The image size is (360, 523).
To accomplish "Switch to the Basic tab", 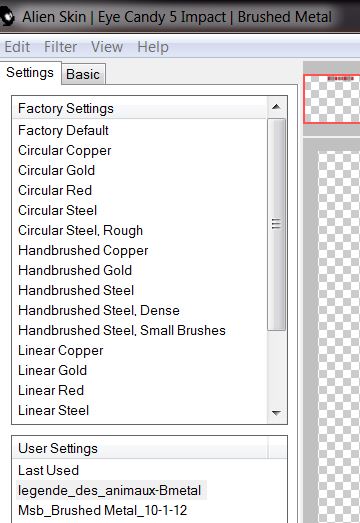I will point(83,74).
